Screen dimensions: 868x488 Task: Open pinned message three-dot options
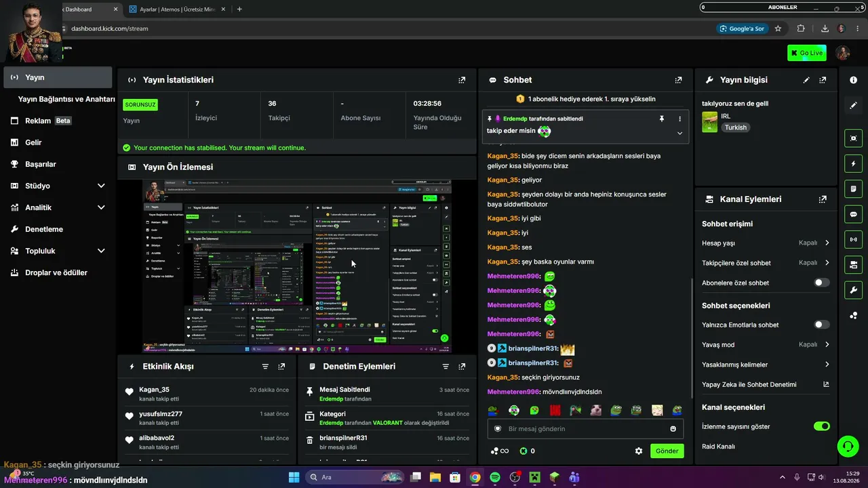pos(679,119)
